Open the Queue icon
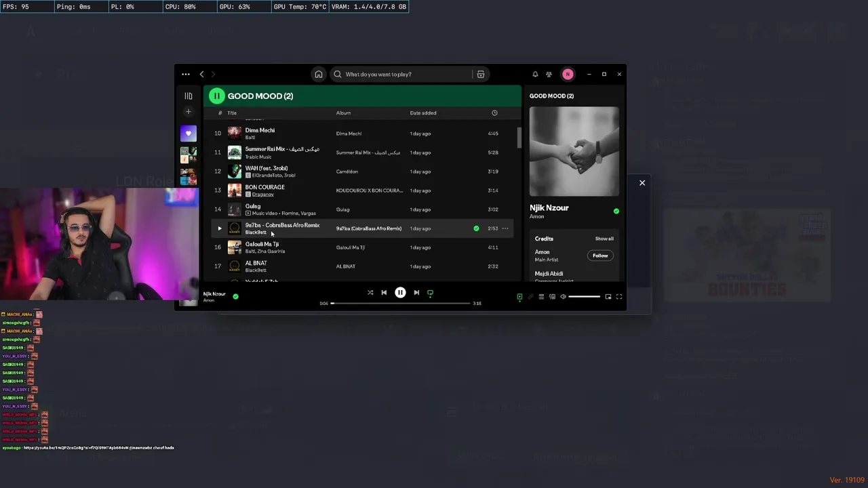The height and width of the screenshot is (488, 868). [x=541, y=297]
